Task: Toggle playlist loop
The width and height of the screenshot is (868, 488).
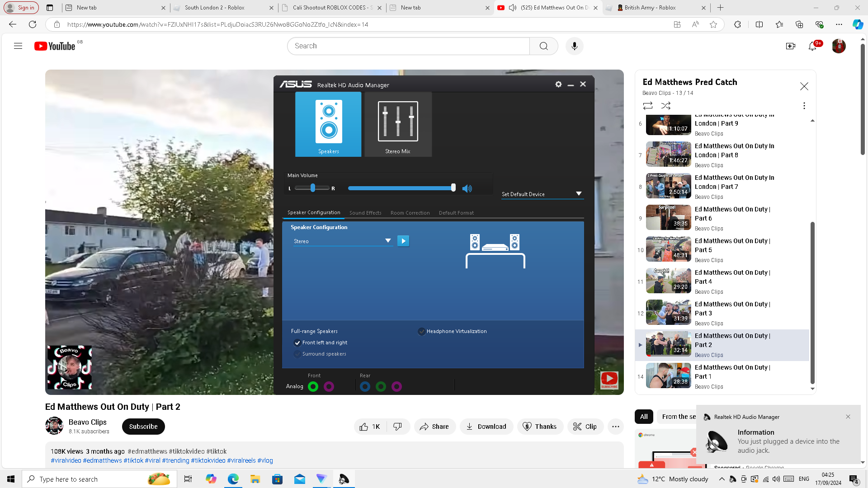Action: [648, 106]
